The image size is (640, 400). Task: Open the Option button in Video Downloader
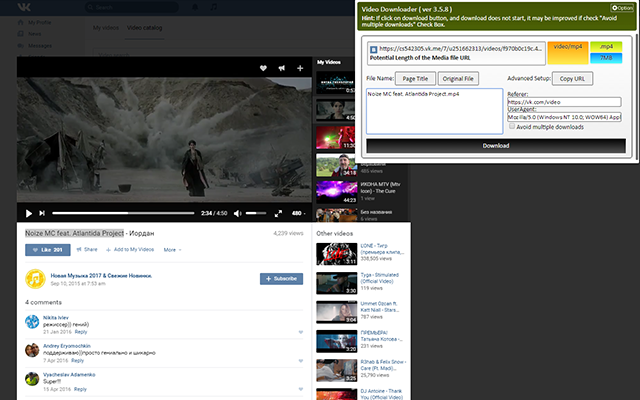[622, 8]
